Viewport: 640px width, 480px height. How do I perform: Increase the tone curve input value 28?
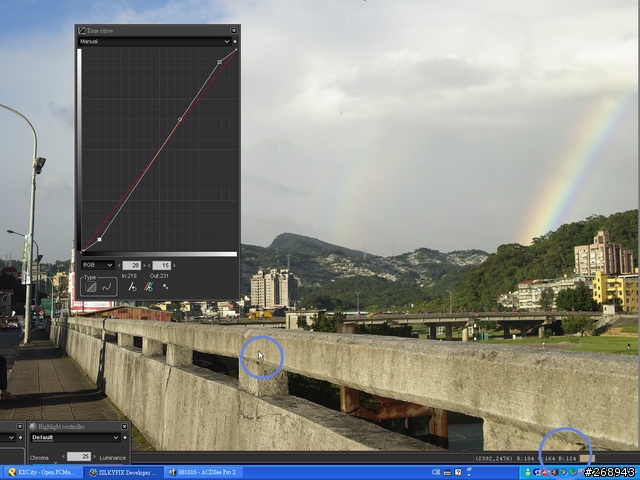144,266
